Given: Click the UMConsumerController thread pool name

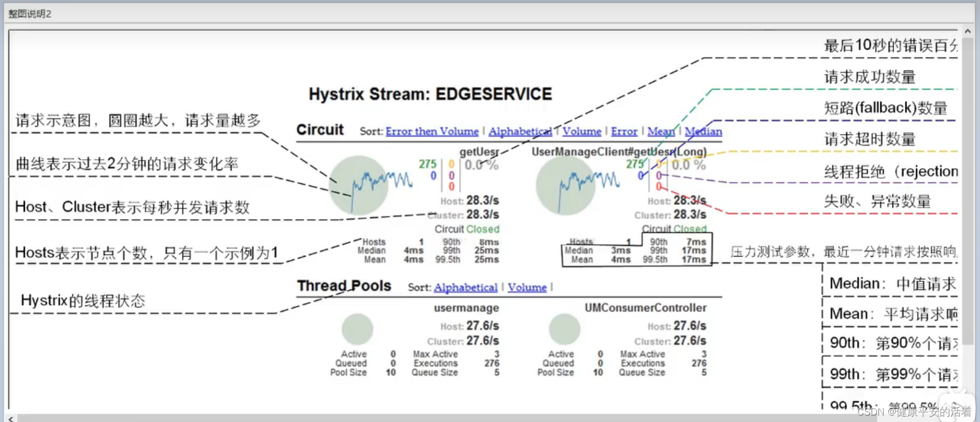Looking at the screenshot, I should tap(646, 308).
